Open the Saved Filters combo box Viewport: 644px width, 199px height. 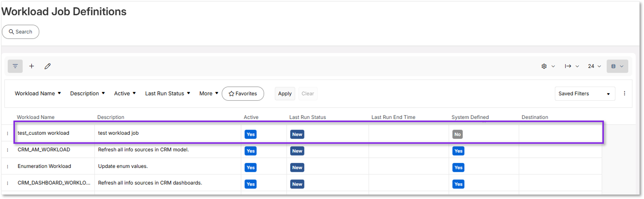[585, 94]
